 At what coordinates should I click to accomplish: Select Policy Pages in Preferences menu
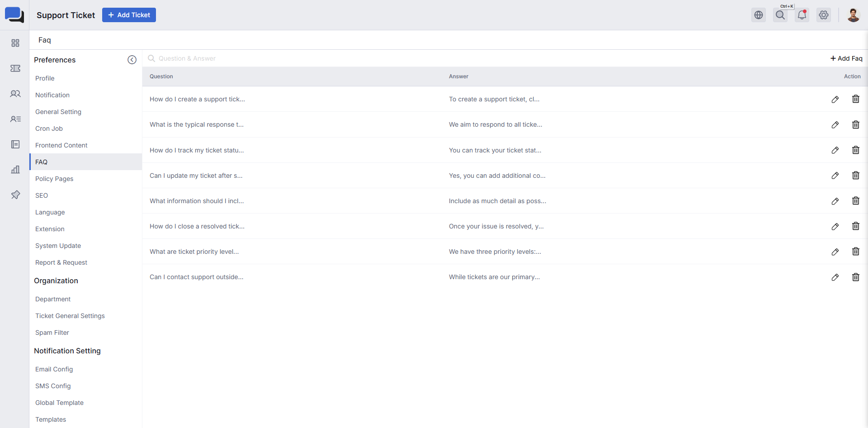[x=54, y=179]
